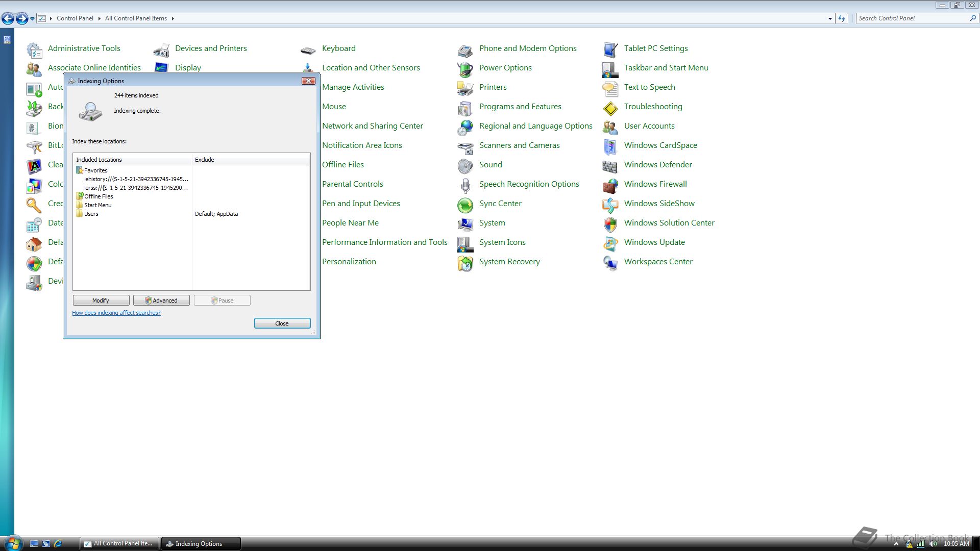The image size is (980, 551).
Task: Click the volume icon in system tray
Action: tap(934, 544)
